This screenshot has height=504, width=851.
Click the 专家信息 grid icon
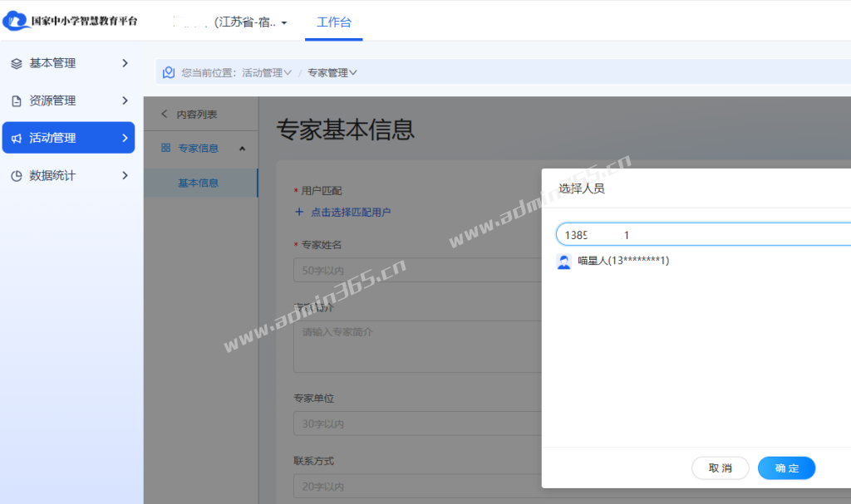point(166,148)
